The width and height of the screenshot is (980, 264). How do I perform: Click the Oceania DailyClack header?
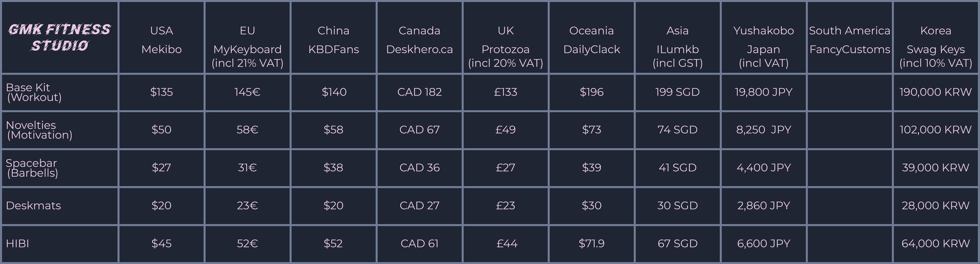tap(591, 39)
